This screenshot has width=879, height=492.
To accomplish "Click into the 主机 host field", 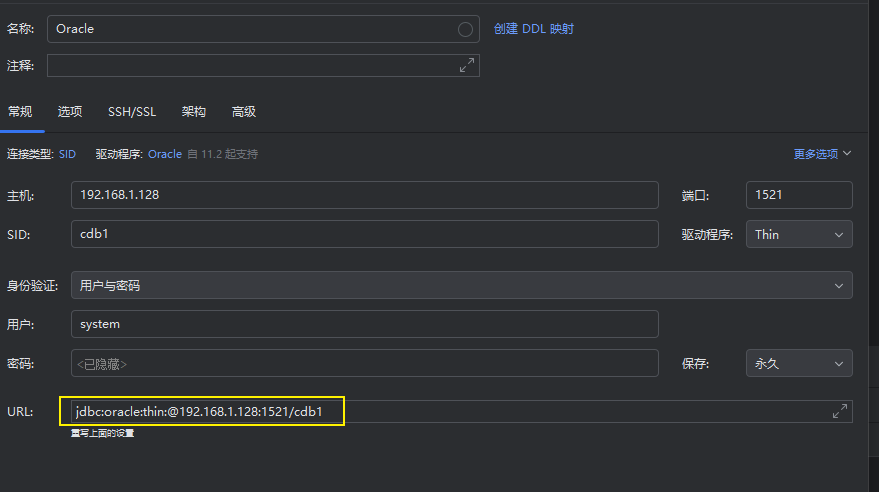I will (365, 195).
